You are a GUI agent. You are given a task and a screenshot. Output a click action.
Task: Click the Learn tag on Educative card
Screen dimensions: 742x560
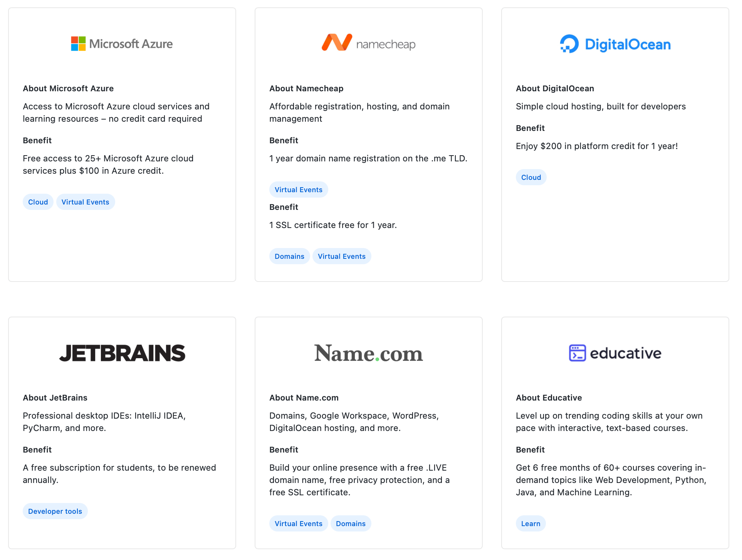point(531,523)
